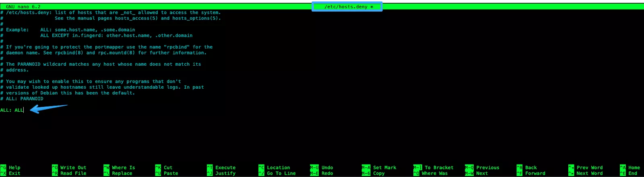Select the Undo shortcut

(327, 168)
